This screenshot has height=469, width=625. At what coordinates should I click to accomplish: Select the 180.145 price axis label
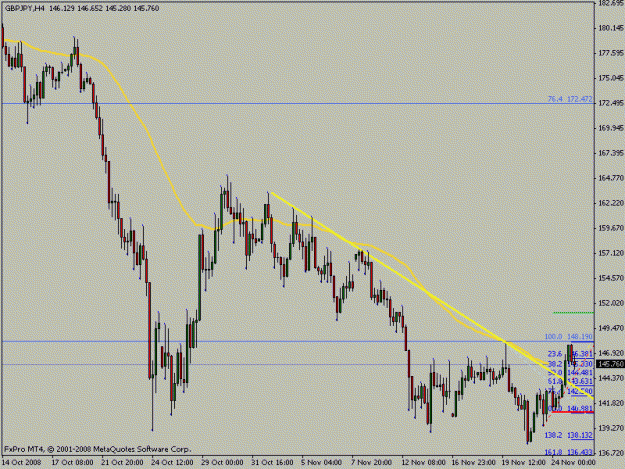point(611,28)
